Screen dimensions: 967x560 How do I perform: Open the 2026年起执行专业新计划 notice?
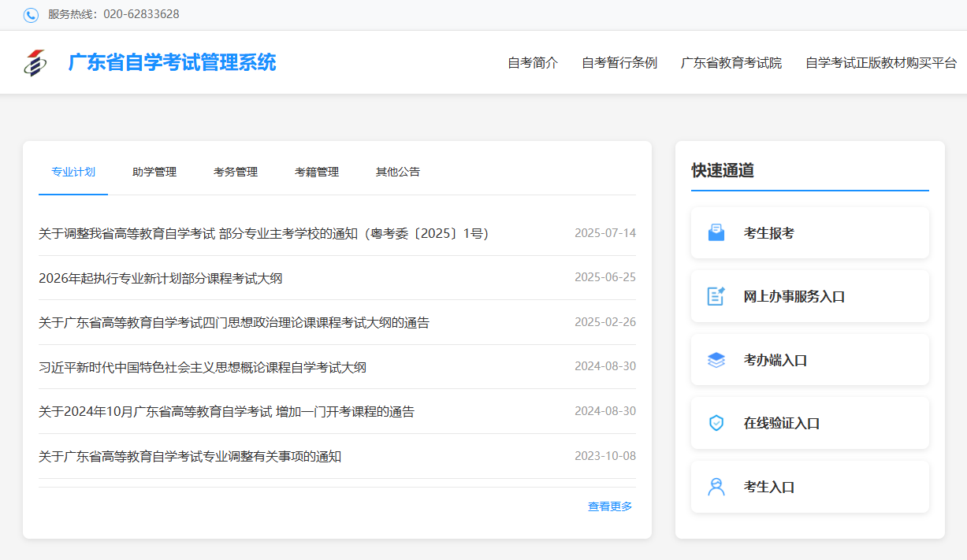tap(161, 278)
